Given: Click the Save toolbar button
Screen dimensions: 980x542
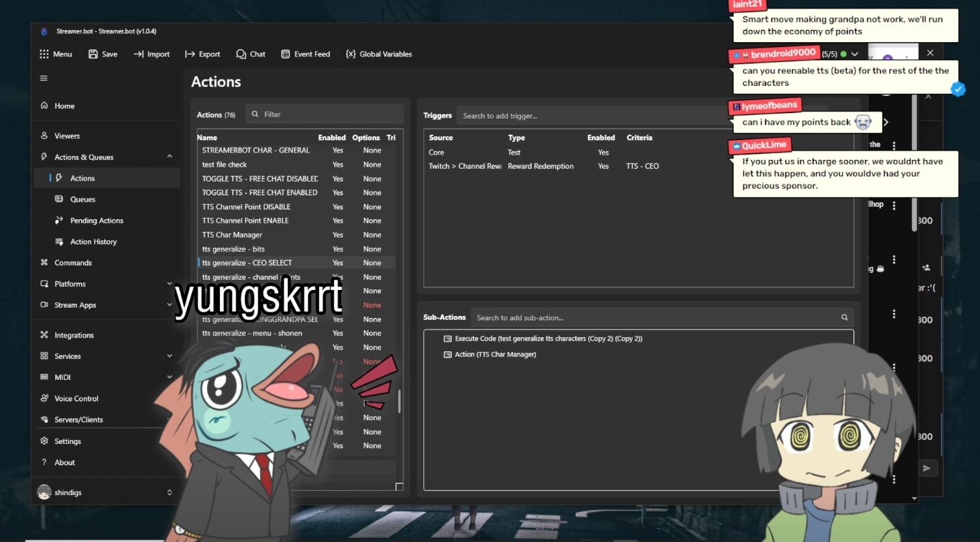Looking at the screenshot, I should tap(103, 54).
